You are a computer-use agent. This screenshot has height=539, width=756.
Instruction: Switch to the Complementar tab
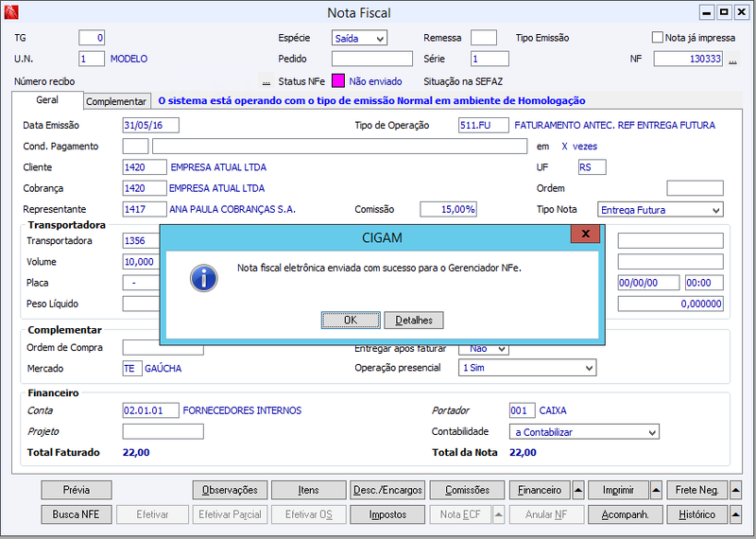(x=116, y=101)
